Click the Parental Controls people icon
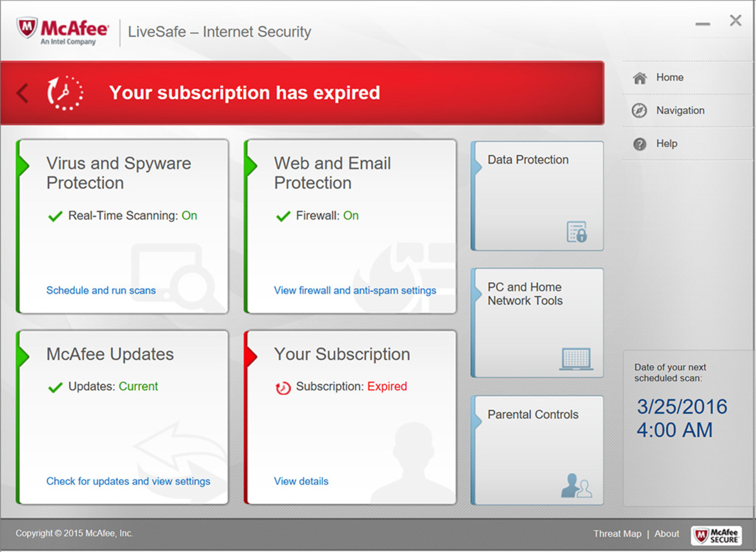Screen dimensions: 756x552 (x=577, y=485)
